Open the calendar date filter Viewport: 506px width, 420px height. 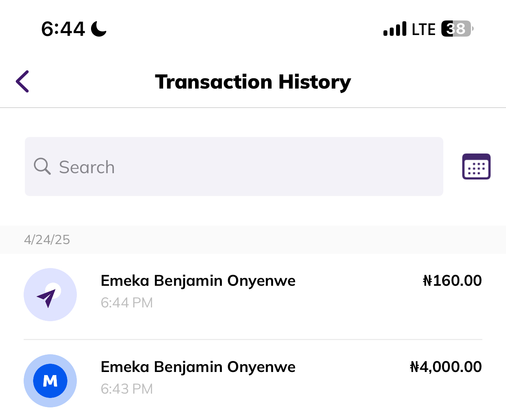coord(476,167)
